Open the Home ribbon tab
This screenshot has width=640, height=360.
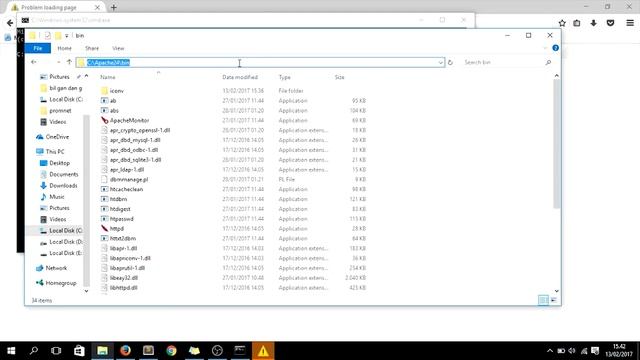pos(64,48)
